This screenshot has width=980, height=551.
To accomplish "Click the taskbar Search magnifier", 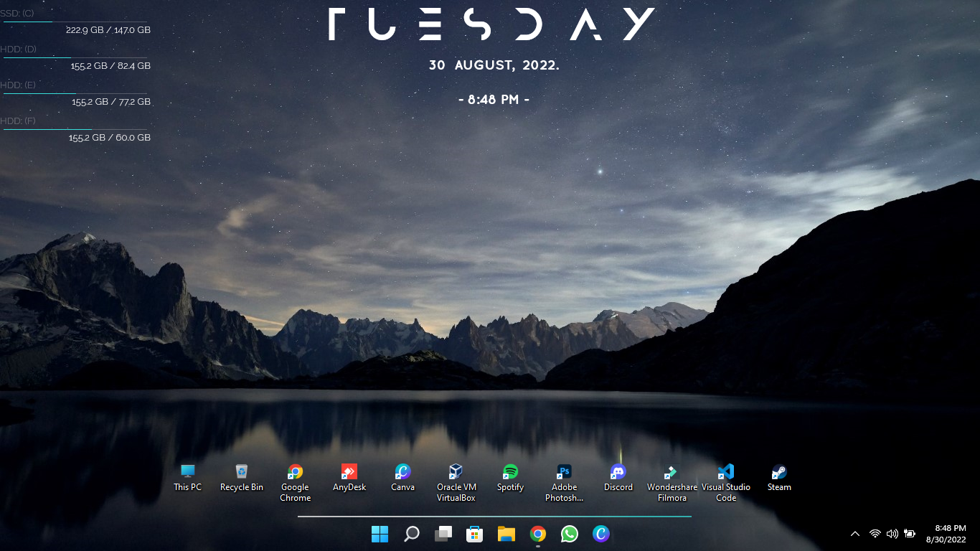I will pos(411,534).
